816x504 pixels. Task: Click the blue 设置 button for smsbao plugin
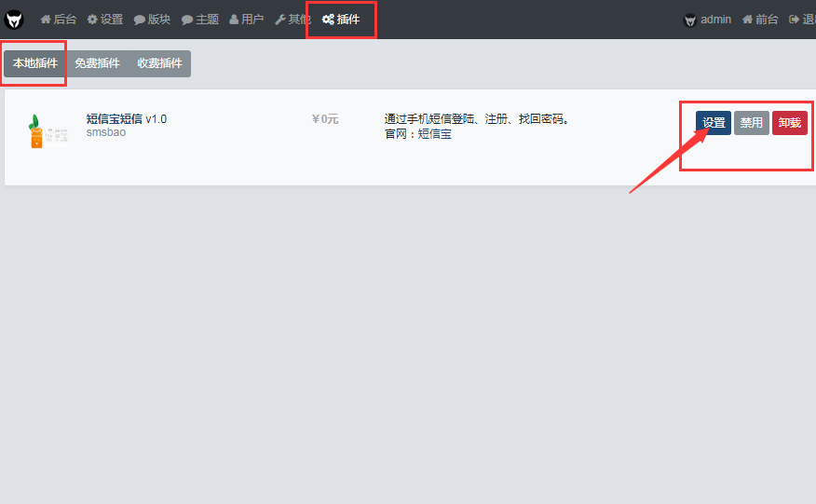click(714, 123)
